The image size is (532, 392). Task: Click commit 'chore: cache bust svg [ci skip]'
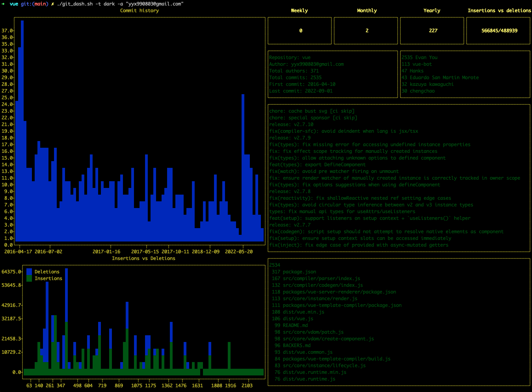pyautogui.click(x=312, y=111)
